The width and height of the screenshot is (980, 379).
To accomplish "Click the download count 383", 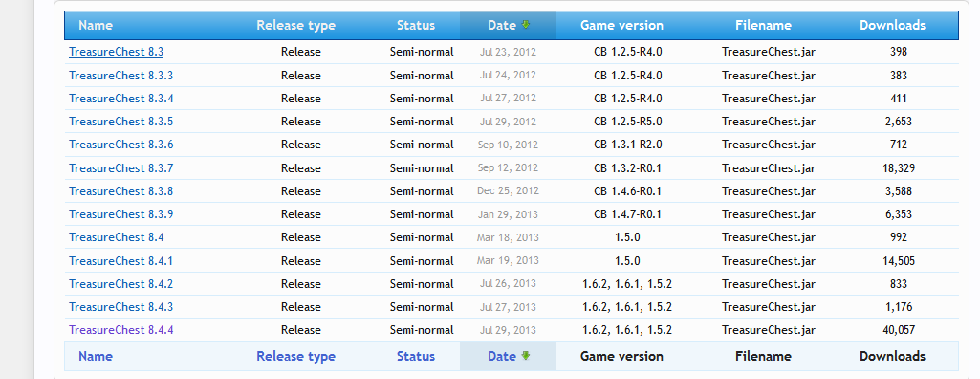I will (x=899, y=75).
